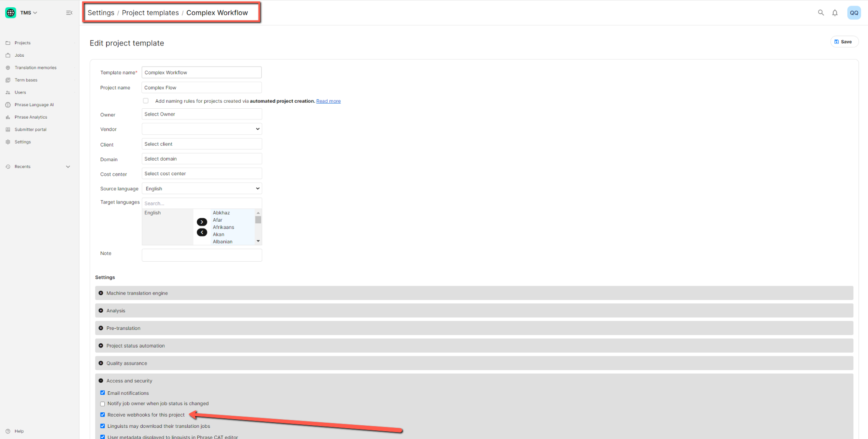
Task: Select Albanian in the available languages list
Action: click(x=222, y=242)
